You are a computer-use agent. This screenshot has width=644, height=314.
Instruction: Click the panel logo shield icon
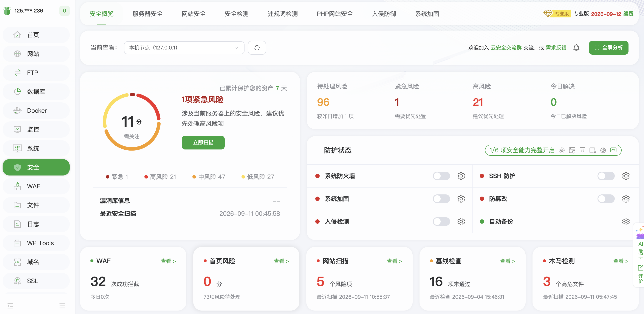click(x=7, y=11)
